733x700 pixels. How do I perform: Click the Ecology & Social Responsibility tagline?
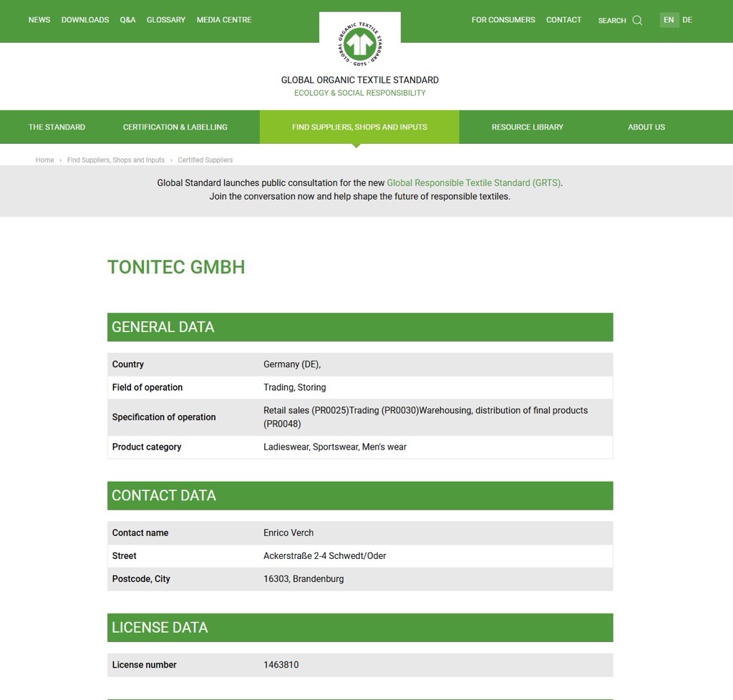[x=360, y=93]
